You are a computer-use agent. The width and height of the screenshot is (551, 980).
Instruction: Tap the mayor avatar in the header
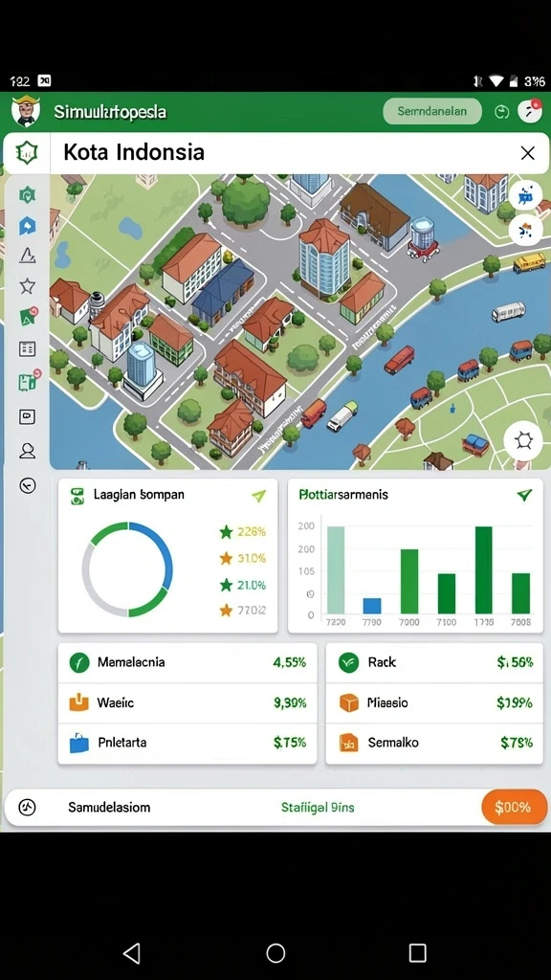26,111
